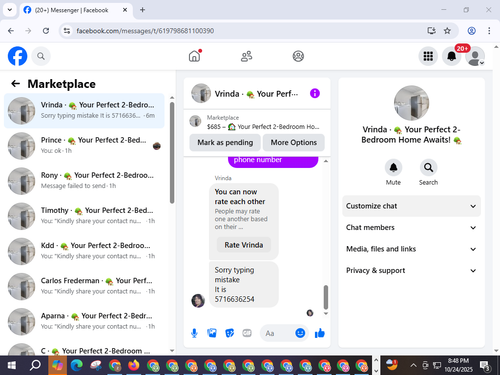Open the Groups icon in the top bar
The image size is (500, 375).
298,56
